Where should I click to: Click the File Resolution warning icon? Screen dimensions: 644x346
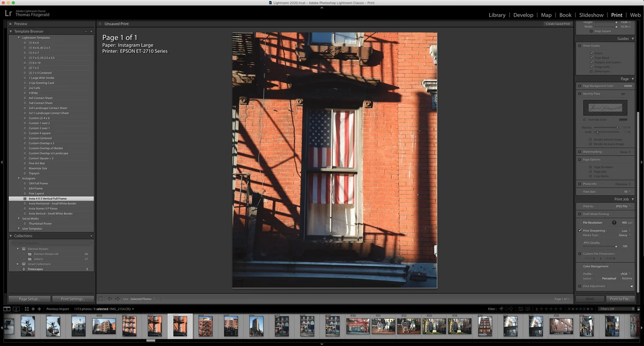(614, 223)
